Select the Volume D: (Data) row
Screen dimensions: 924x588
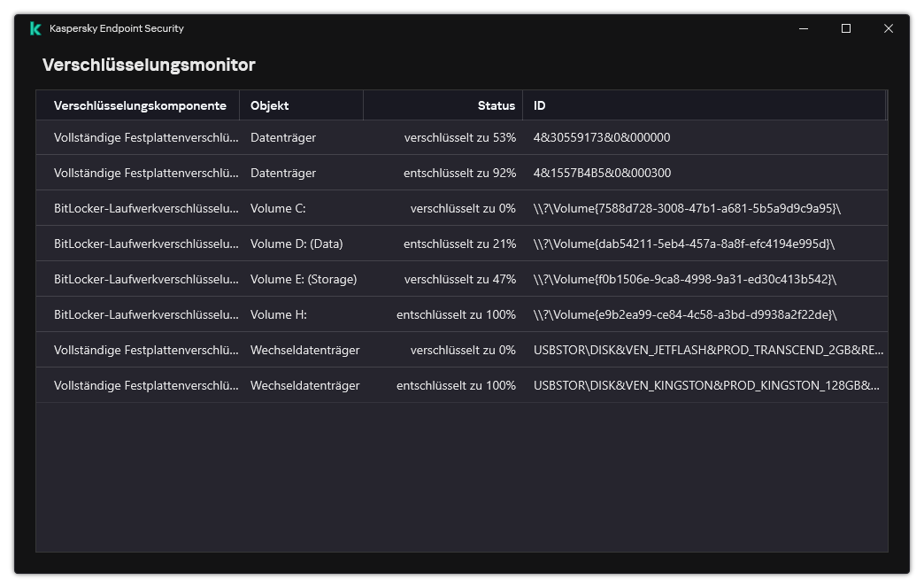click(461, 244)
